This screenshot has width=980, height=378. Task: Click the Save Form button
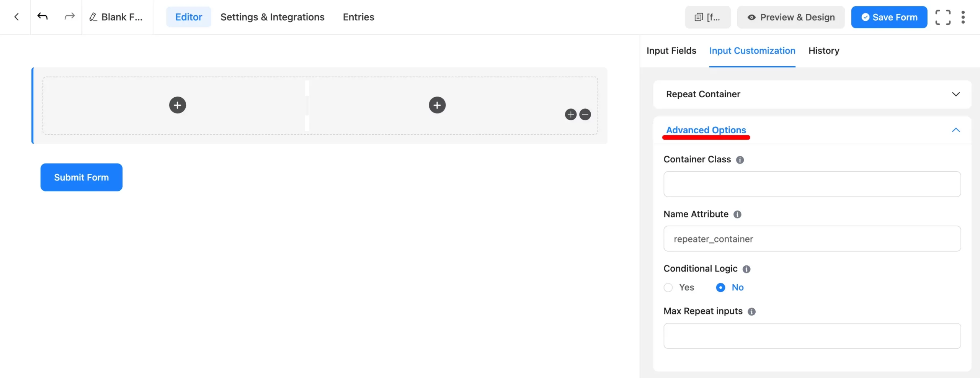[889, 17]
